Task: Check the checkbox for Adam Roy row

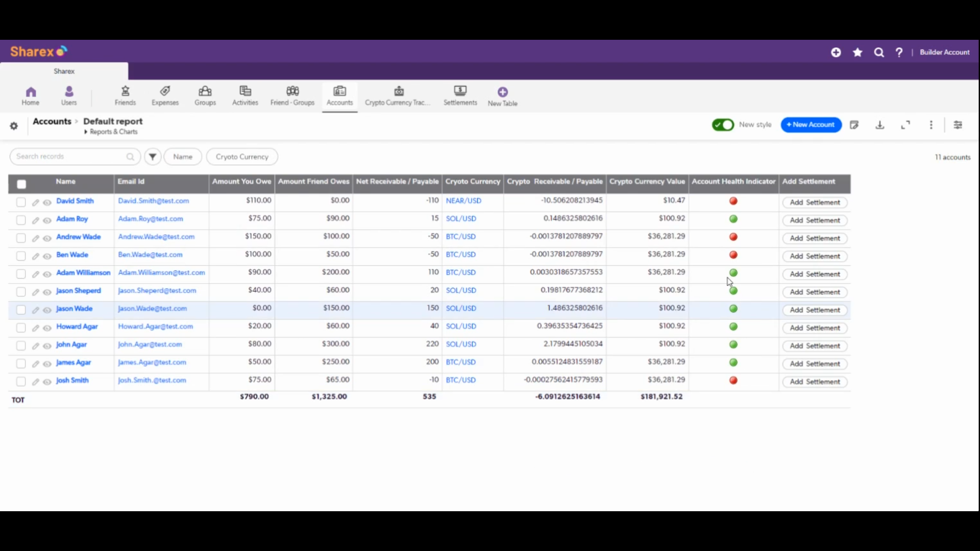Action: point(21,220)
